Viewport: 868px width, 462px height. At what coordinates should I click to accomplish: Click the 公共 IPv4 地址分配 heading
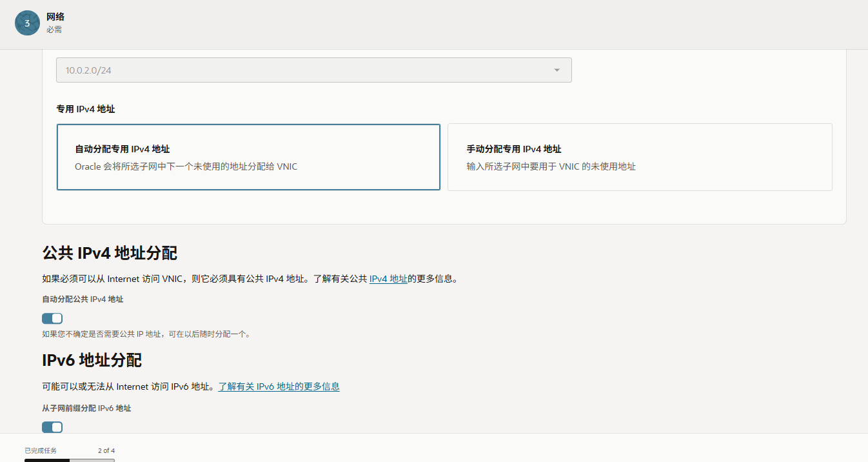pos(110,252)
